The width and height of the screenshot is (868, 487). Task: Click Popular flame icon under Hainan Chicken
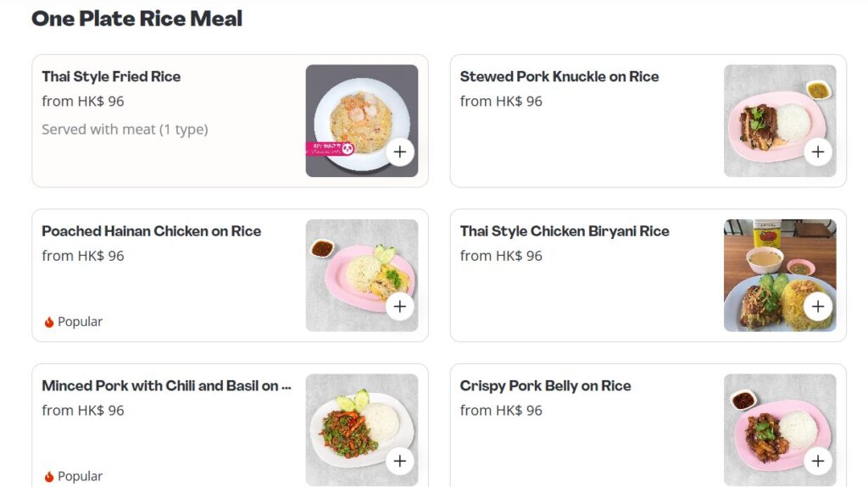click(49, 322)
